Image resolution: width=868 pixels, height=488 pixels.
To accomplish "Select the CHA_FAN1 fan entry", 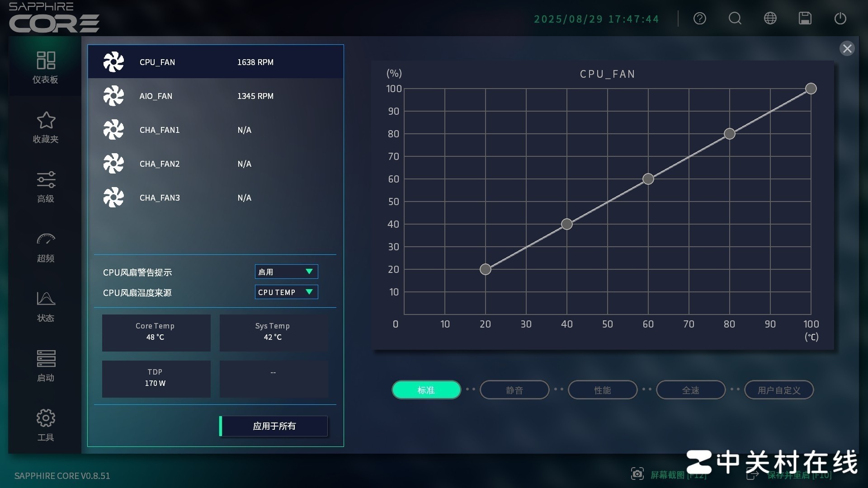I will (x=216, y=130).
